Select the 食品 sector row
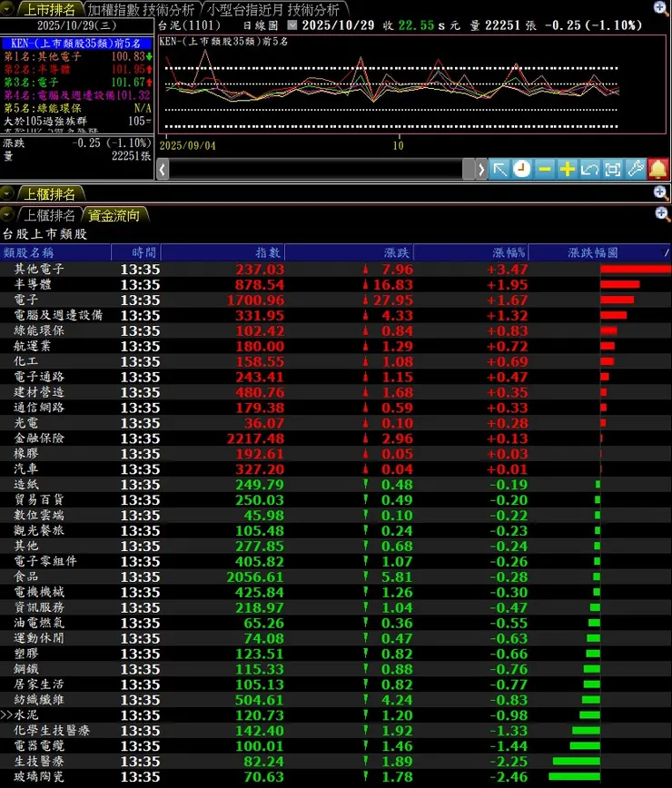This screenshot has height=788, width=672. (336, 576)
